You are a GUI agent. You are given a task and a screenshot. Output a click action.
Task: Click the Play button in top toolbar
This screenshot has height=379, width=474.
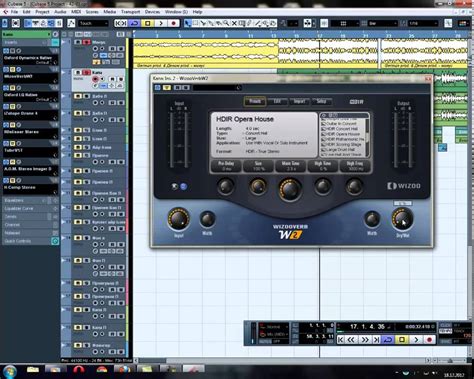[161, 23]
